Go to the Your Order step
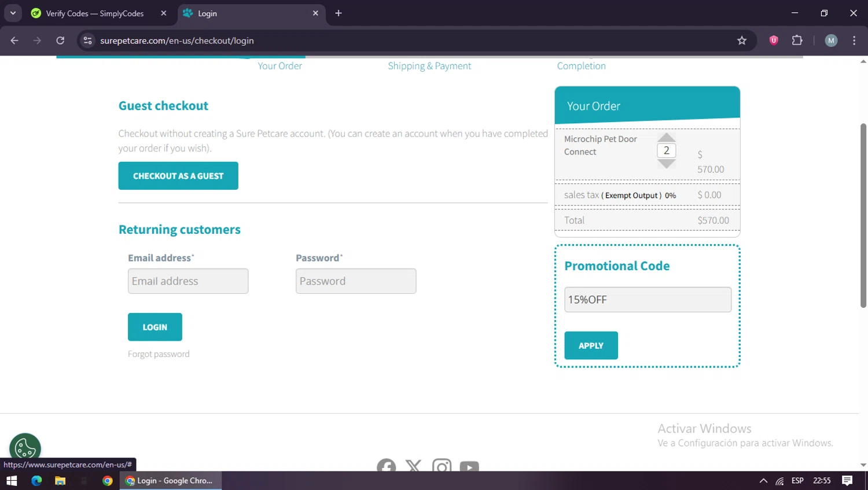 tap(279, 66)
